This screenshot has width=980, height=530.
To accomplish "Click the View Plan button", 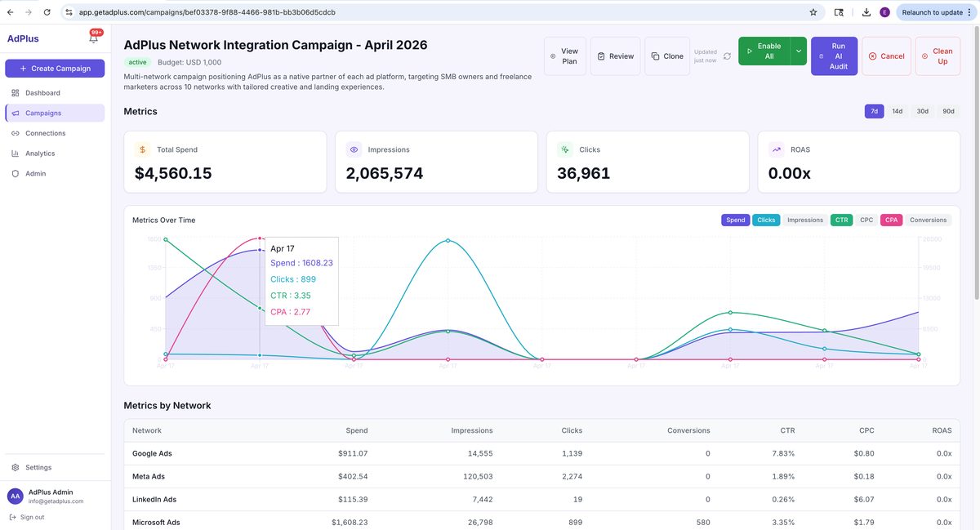I will pos(565,56).
